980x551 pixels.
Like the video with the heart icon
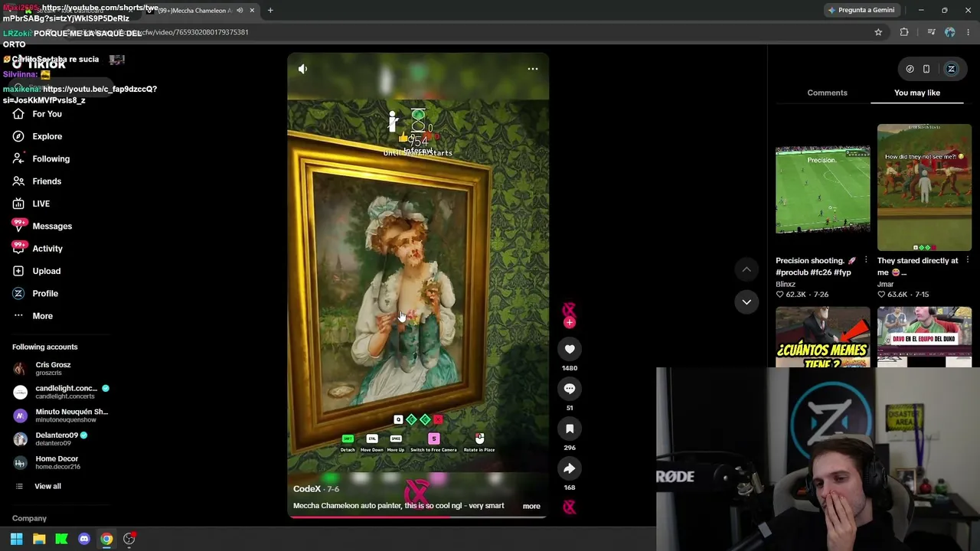point(570,349)
